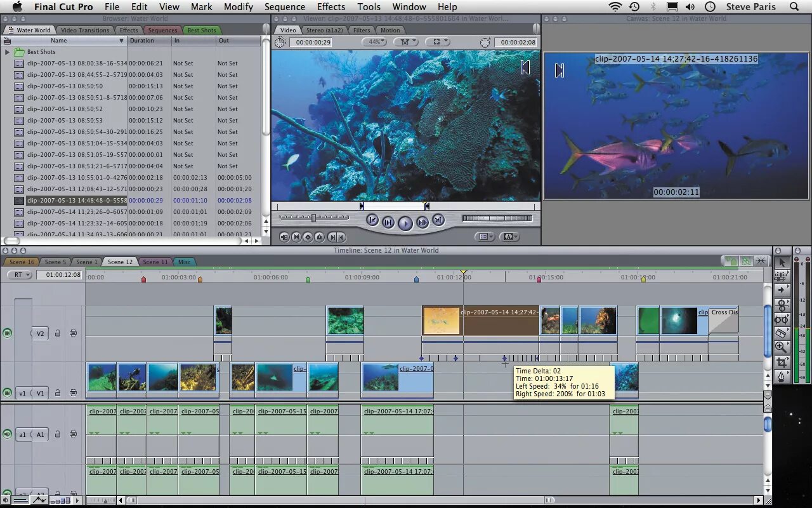The width and height of the screenshot is (812, 508).
Task: Expand the Best Shots bin
Action: 7,52
